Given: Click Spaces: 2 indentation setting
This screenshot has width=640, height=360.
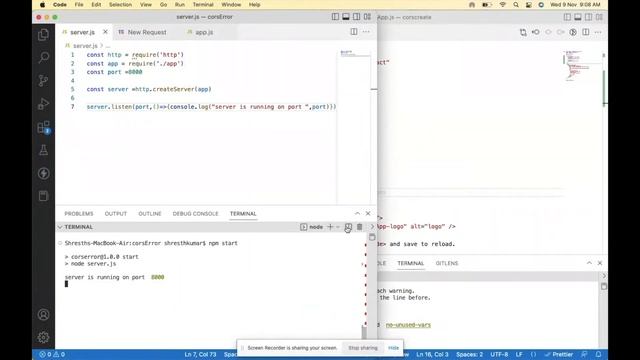Looking at the screenshot, I should [x=469, y=354].
